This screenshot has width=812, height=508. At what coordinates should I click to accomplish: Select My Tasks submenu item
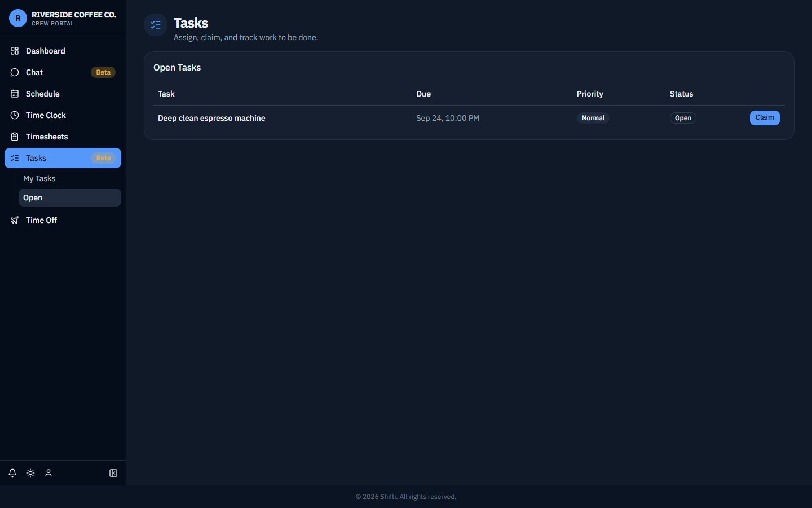pyautogui.click(x=70, y=178)
